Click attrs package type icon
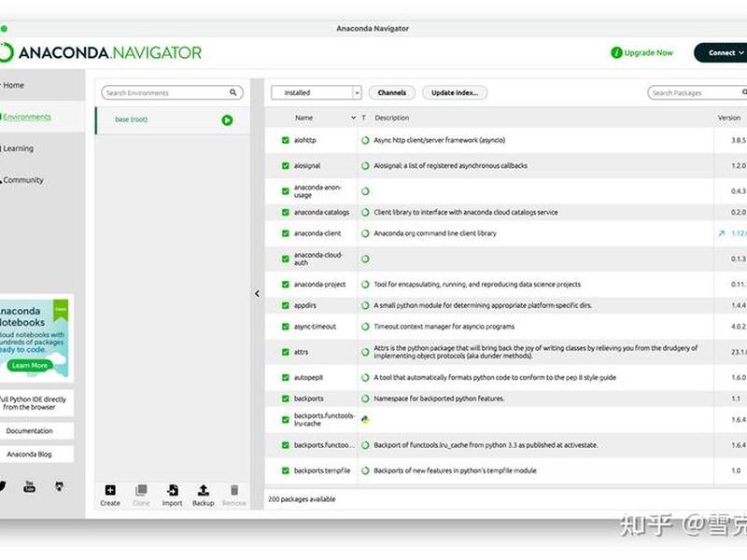Screen dimensions: 747x560 365,353
